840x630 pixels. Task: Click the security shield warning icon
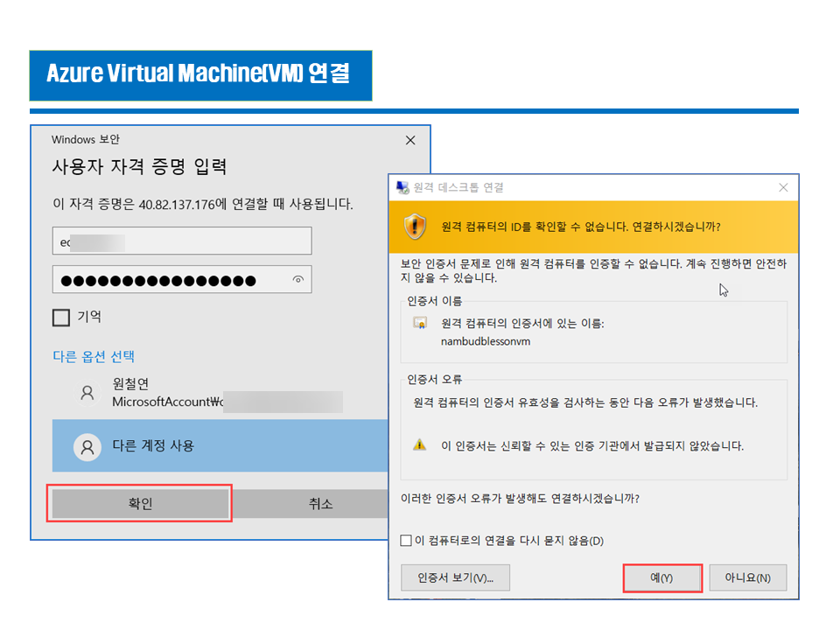coord(415,227)
